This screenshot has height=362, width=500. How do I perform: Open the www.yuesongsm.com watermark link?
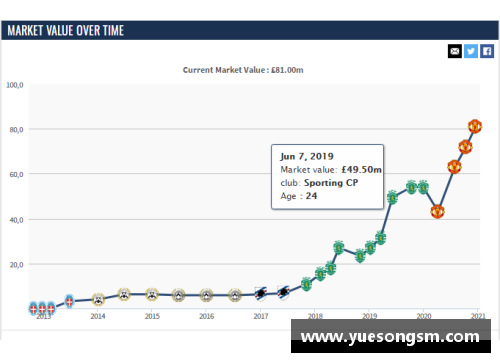[x=391, y=336]
